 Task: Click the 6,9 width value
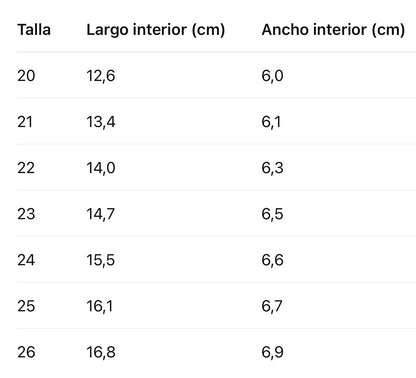(x=272, y=352)
